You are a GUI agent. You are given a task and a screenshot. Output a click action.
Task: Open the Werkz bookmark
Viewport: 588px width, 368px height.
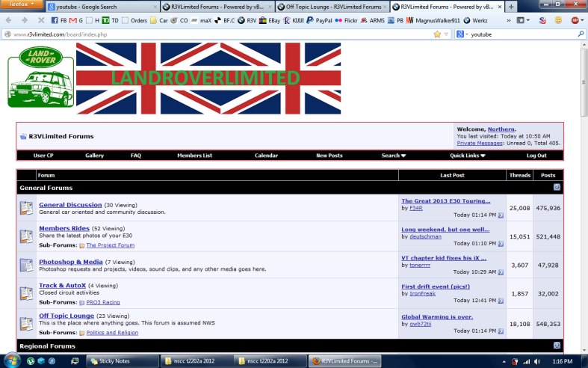(x=475, y=20)
